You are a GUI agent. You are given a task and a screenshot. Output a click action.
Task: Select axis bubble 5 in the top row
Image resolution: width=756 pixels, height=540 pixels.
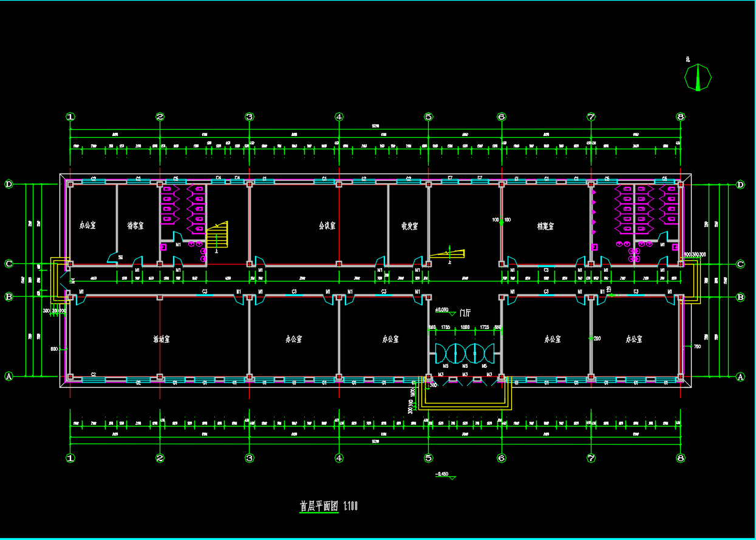(428, 117)
